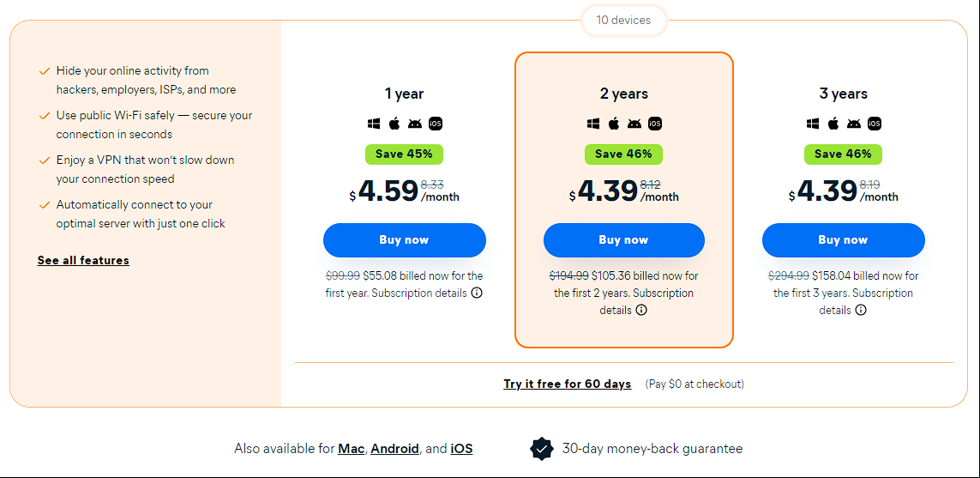Image resolution: width=980 pixels, height=478 pixels.
Task: Follow the Android availability link
Action: point(395,449)
